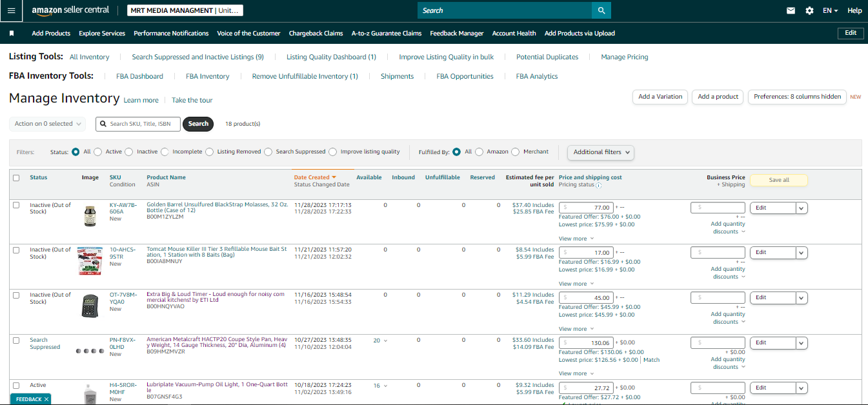Viewport: 868px width, 405px height.
Task: Click the black Search button for inventory
Action: 198,124
